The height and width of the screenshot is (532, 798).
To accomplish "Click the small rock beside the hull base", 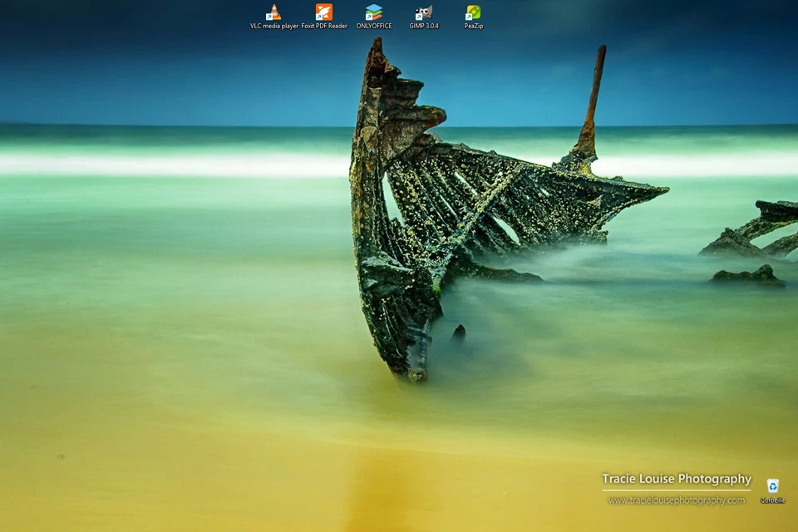I will click(459, 332).
